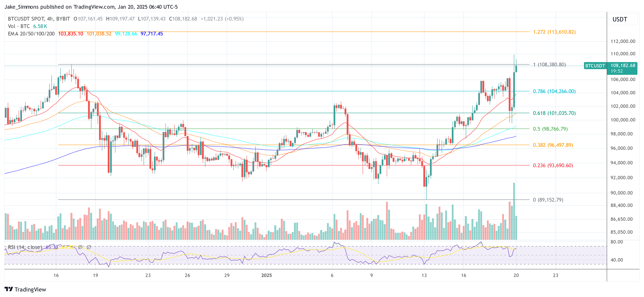The width and height of the screenshot is (644, 297).
Task: Click the close price C108,182.68
Action: point(183,19)
